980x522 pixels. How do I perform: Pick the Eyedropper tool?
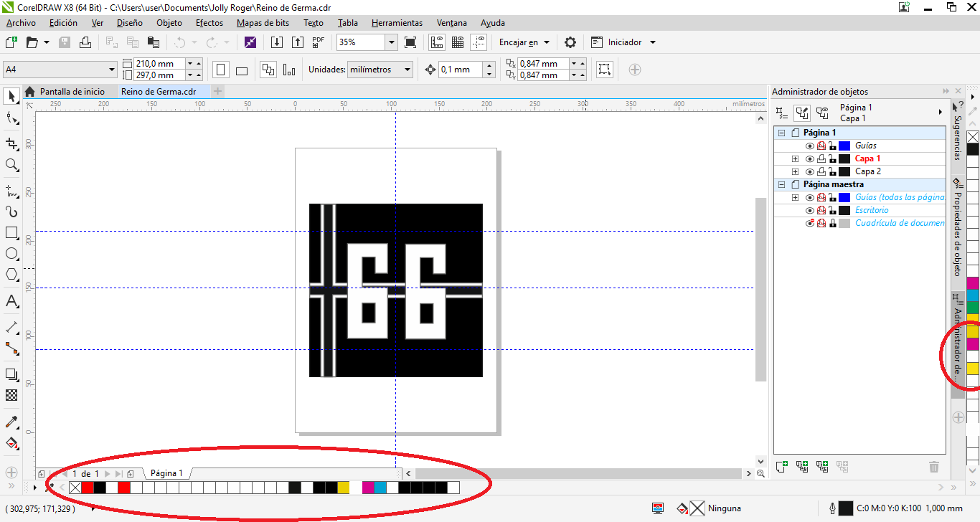(x=11, y=422)
